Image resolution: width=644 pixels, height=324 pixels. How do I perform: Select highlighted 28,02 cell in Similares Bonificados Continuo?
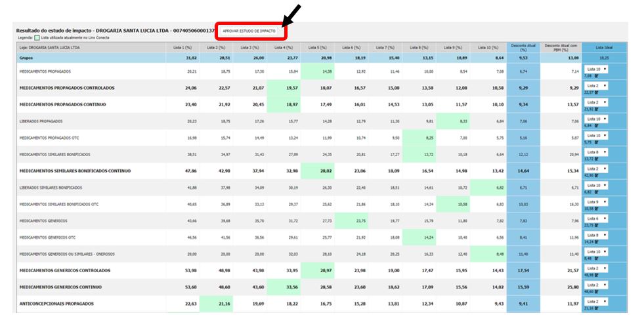317,171
